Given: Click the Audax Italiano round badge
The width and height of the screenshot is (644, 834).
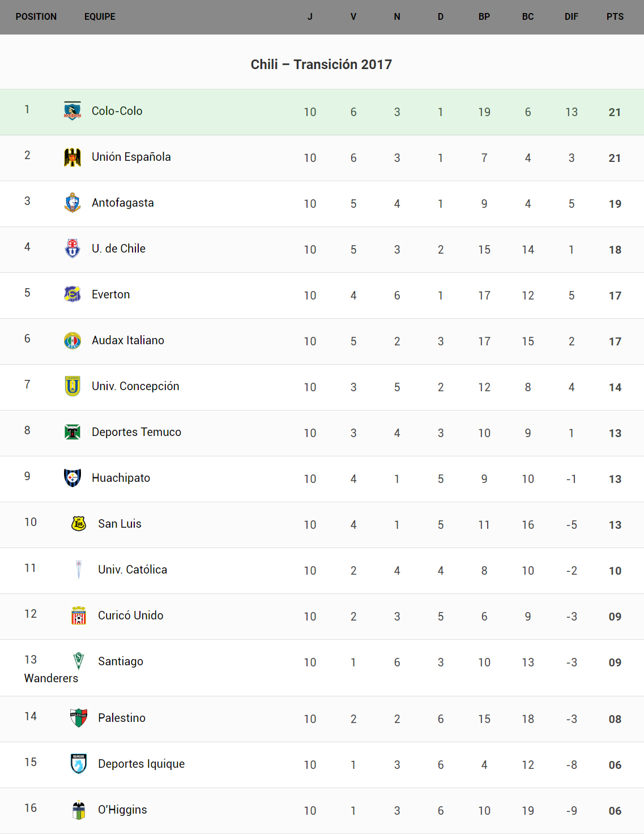Looking at the screenshot, I should (x=72, y=340).
